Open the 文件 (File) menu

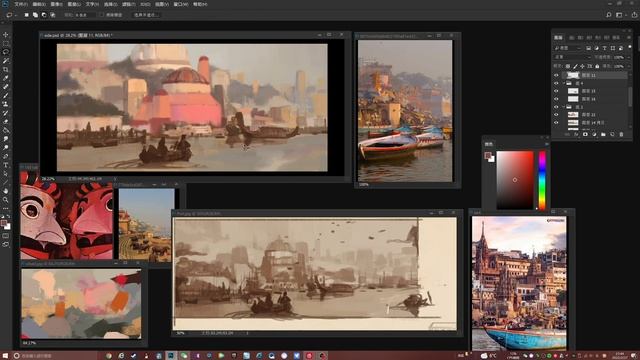click(21, 4)
